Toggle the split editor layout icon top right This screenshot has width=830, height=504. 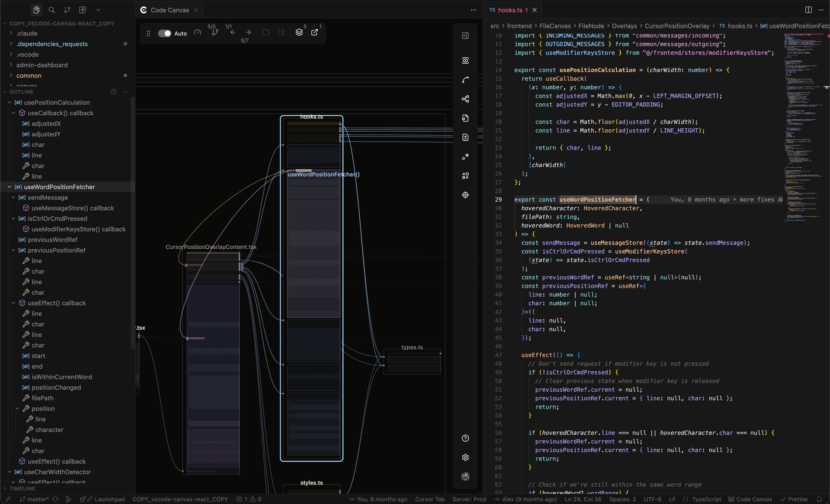[808, 10]
